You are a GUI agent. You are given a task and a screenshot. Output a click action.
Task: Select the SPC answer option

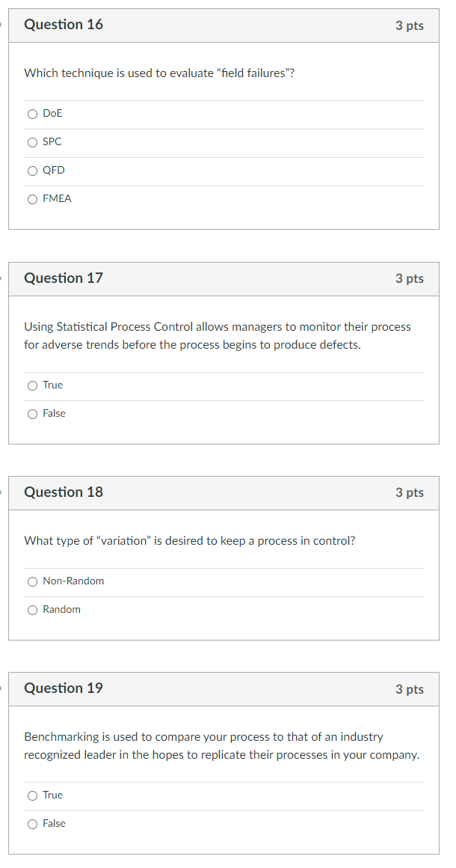pyautogui.click(x=32, y=142)
